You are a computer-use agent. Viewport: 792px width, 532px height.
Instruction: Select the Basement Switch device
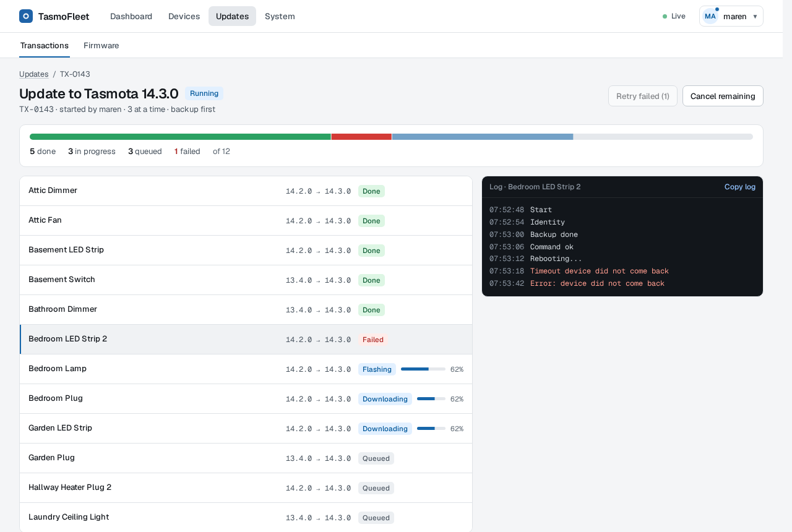[246, 280]
